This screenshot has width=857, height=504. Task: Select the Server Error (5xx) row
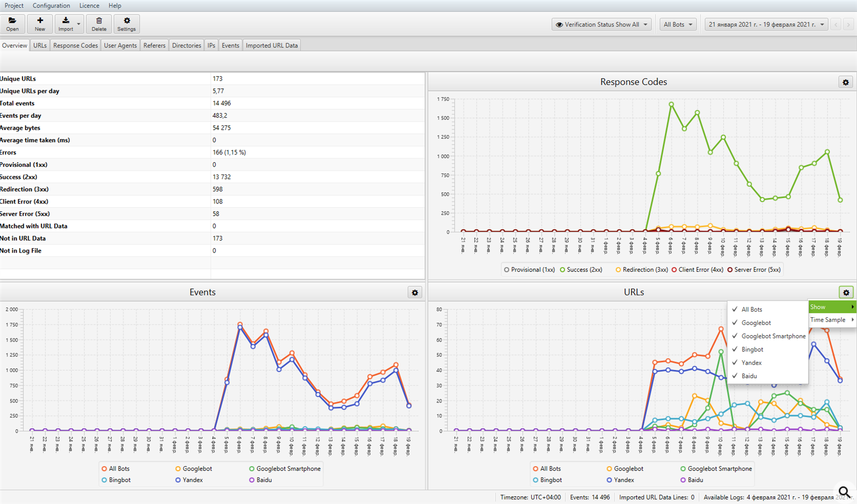coord(212,214)
